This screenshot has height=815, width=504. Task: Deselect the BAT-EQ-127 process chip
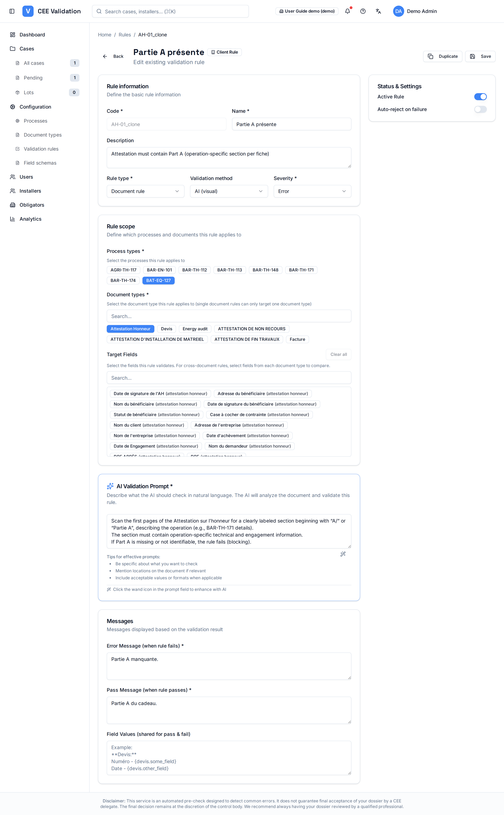pos(158,280)
